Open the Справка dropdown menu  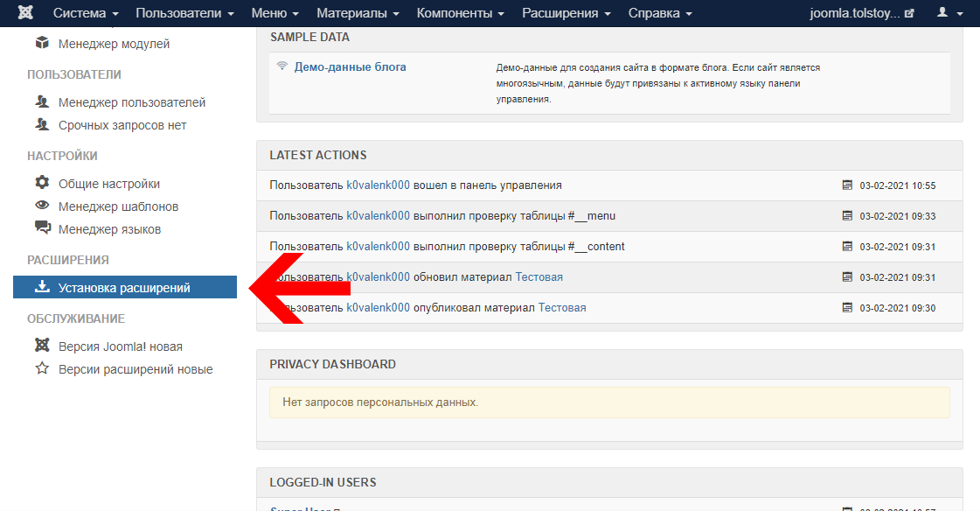660,13
